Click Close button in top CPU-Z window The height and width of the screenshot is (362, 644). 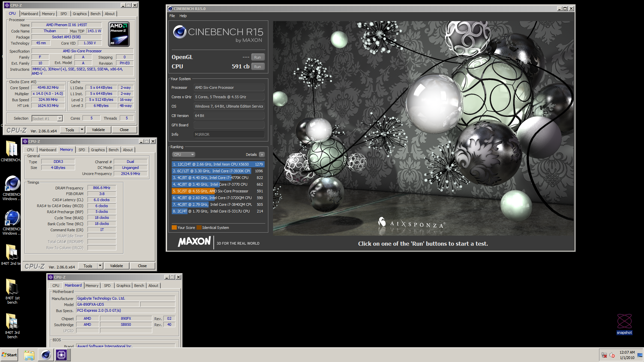pyautogui.click(x=124, y=130)
